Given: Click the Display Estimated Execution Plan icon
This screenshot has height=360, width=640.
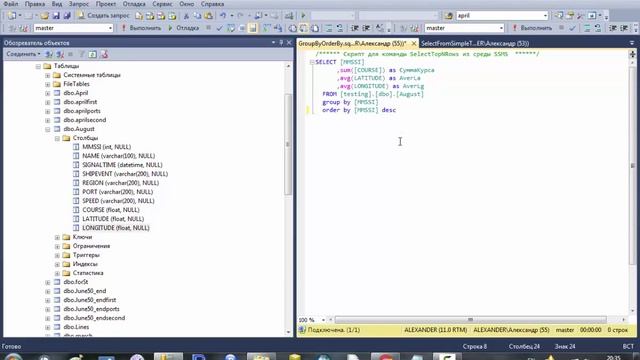Looking at the screenshot, I should (x=231, y=28).
